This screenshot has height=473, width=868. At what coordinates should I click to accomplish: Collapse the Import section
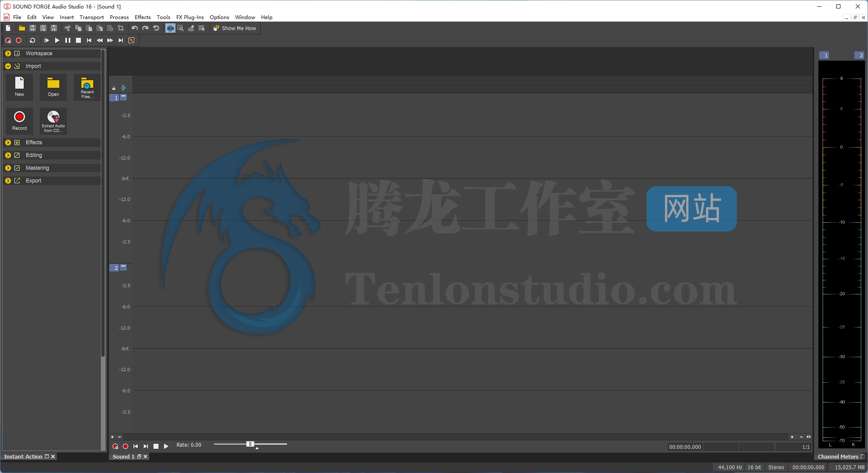tap(8, 66)
